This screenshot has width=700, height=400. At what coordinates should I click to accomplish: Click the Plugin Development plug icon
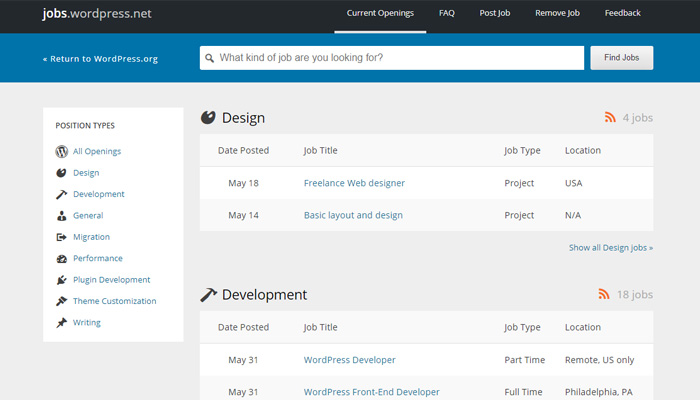click(x=62, y=280)
